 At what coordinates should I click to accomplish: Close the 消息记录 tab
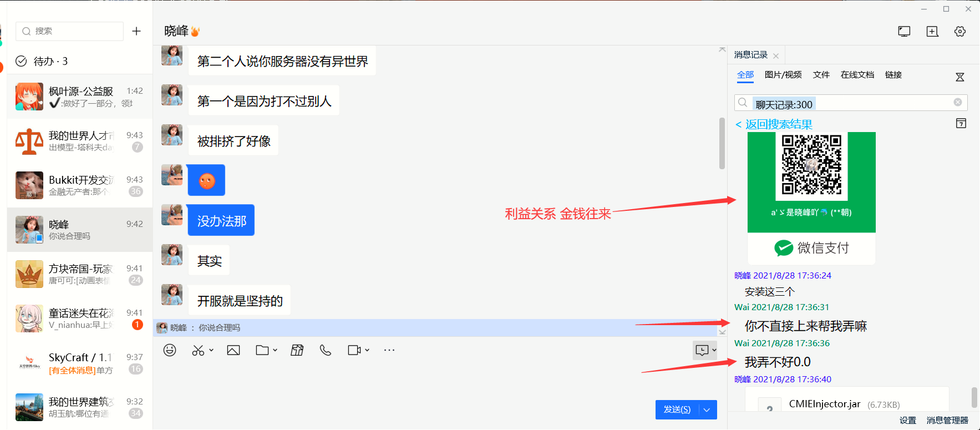[x=776, y=56]
